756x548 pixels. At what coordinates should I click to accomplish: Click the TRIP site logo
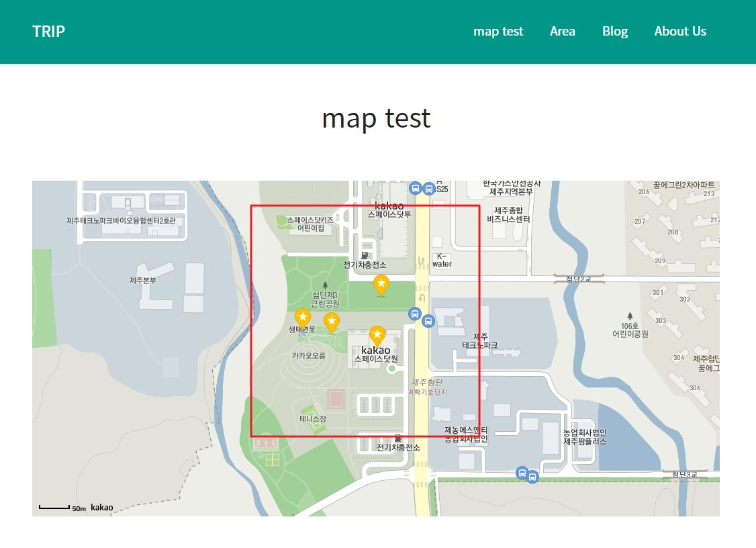point(48,32)
